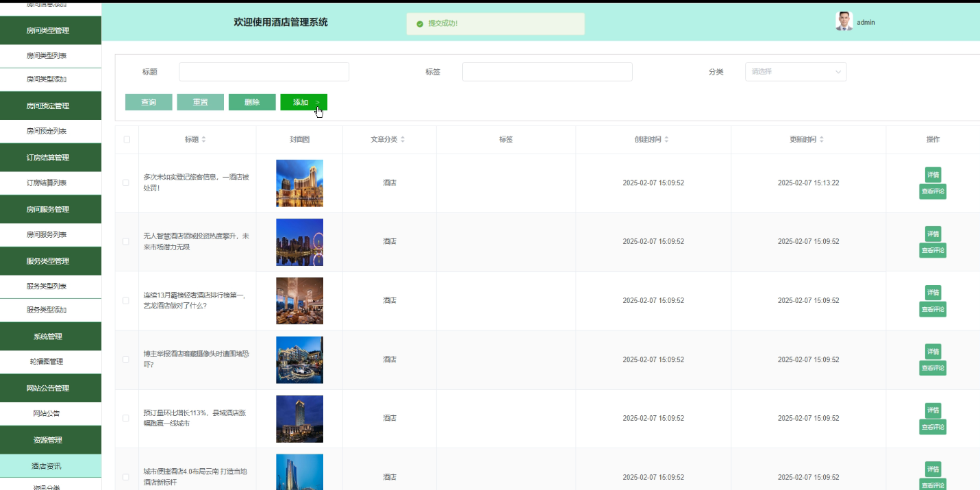The image size is (980, 490).
Task: Click the sort arrows beside 文章分类 header
Action: 403,140
